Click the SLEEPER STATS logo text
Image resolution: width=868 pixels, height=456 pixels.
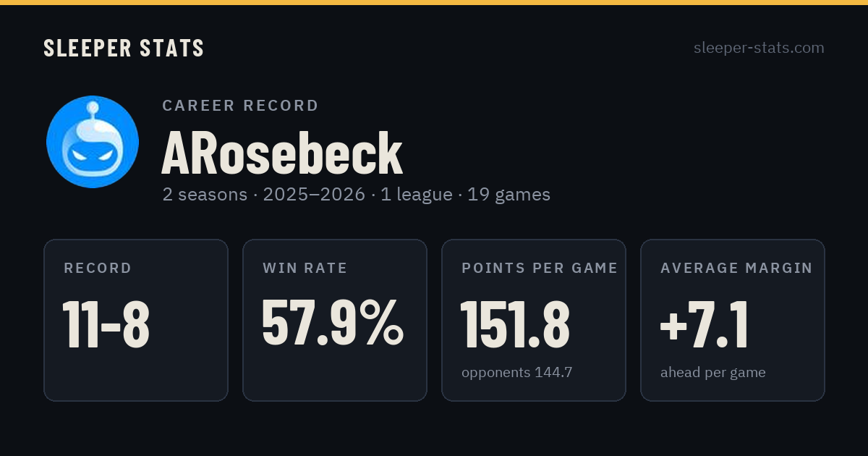pyautogui.click(x=124, y=48)
